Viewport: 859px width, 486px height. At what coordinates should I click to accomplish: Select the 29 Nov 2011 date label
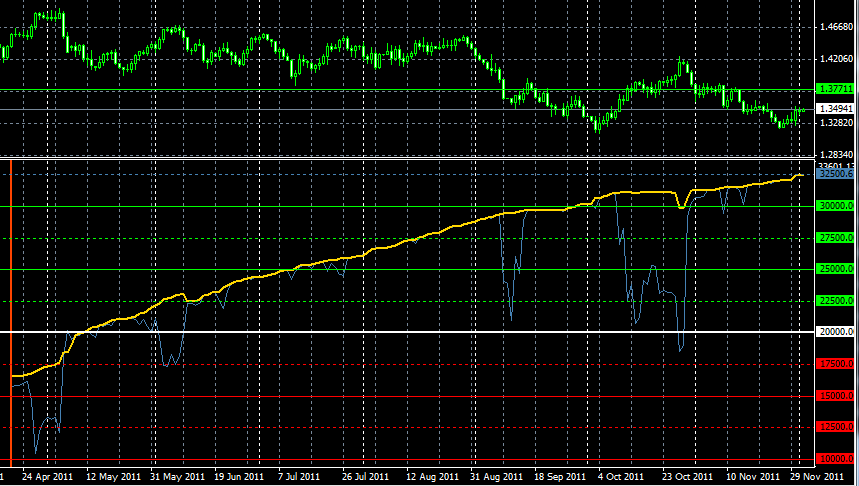pos(818,476)
